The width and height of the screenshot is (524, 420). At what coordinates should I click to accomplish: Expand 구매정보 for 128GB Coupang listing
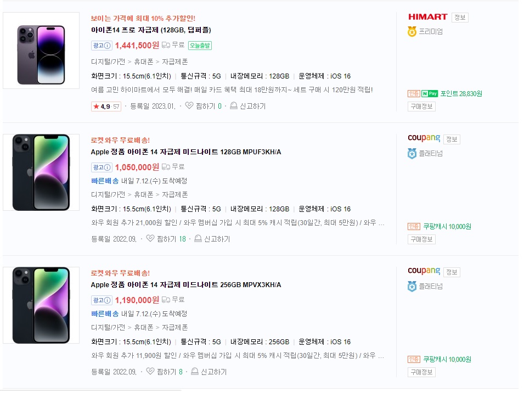point(421,239)
